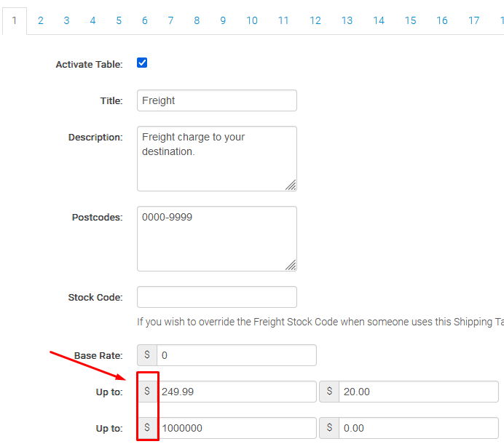Edit the 20.00 rate field
This screenshot has width=504, height=444.
click(418, 392)
